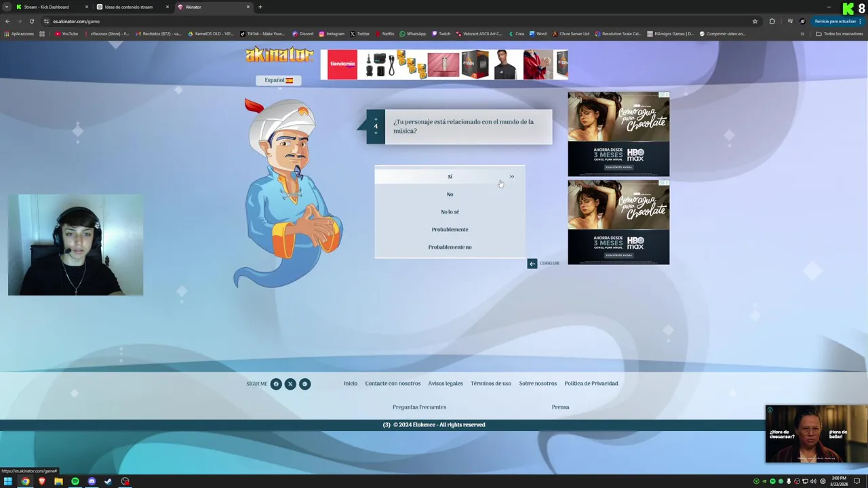The width and height of the screenshot is (868, 488).
Task: Switch to 'Ideas de contenido stream' tab
Action: coord(132,7)
